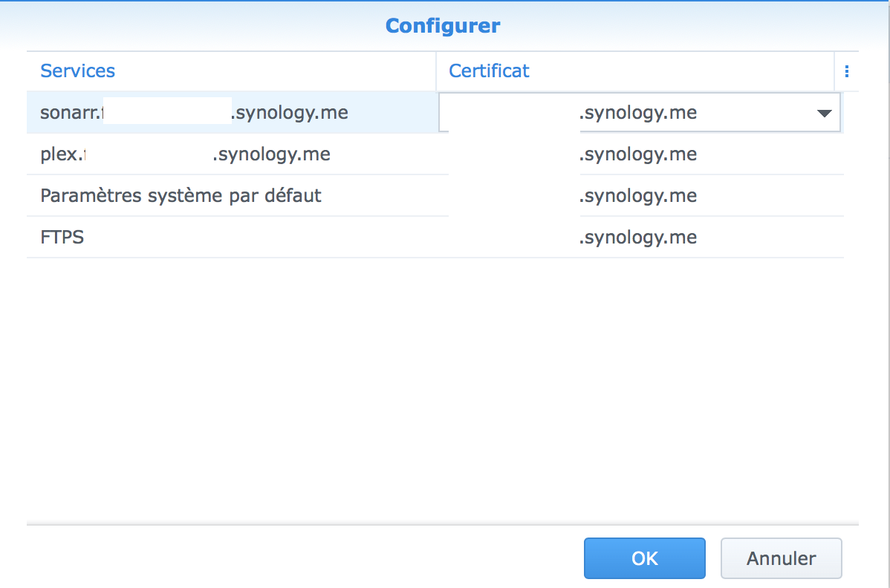Click the blank header space beside Certificat label
The image size is (890, 588).
point(683,71)
